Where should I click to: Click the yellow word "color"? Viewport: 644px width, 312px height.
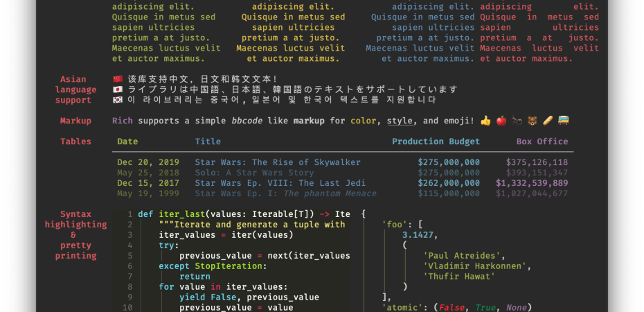pos(364,121)
